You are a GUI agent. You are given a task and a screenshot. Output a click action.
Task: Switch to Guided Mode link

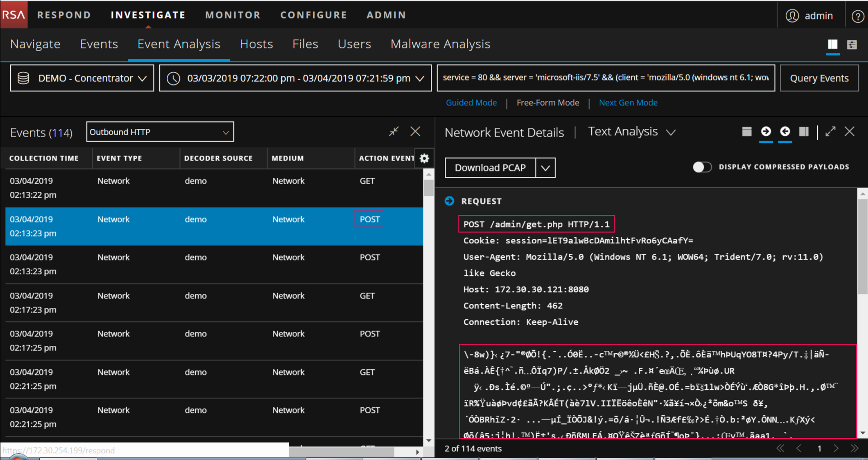coord(471,103)
